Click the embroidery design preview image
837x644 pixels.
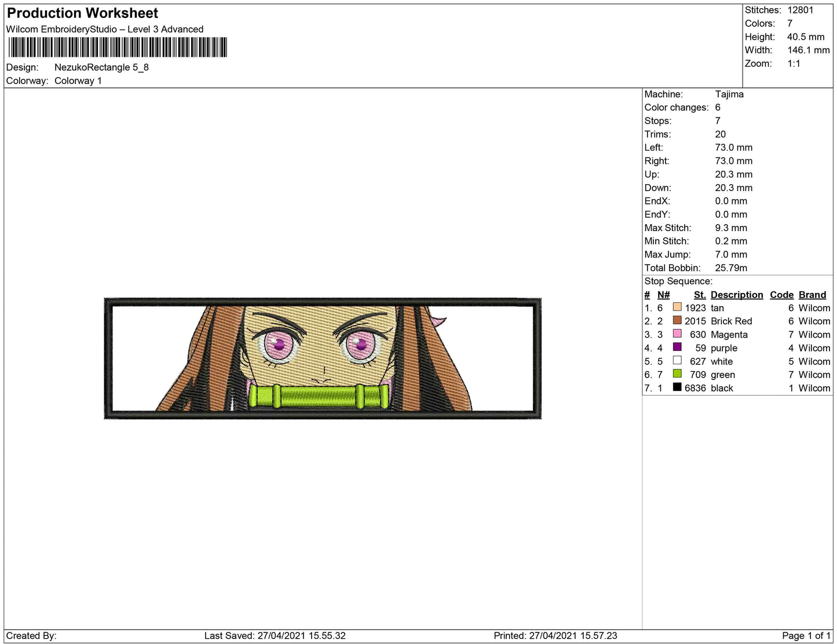point(323,358)
